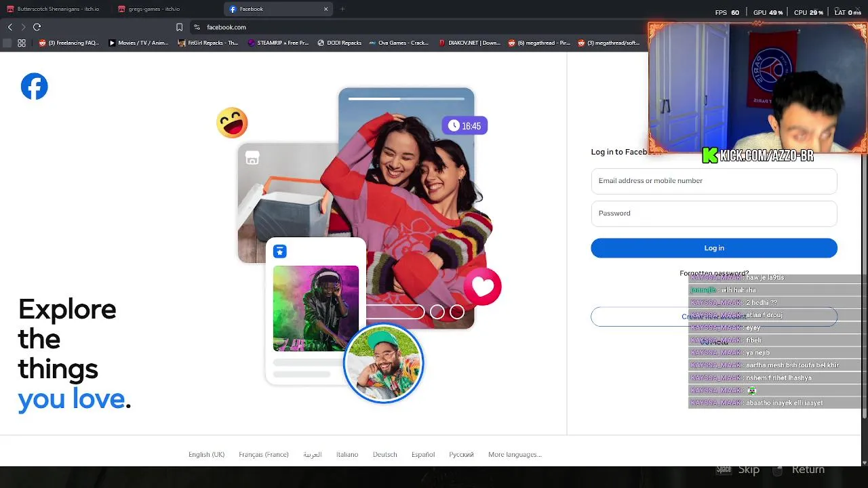
Task: Switch language to Français (France)
Action: 264,454
